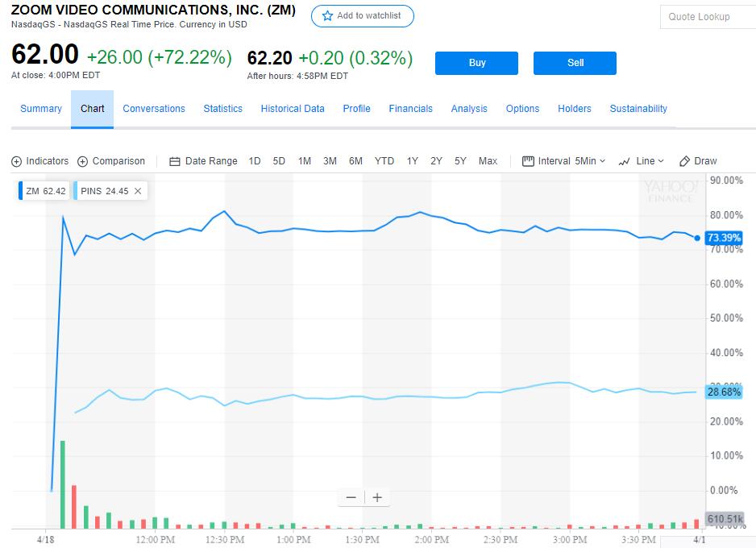Select the Max time range
756x548 pixels.
[x=488, y=161]
